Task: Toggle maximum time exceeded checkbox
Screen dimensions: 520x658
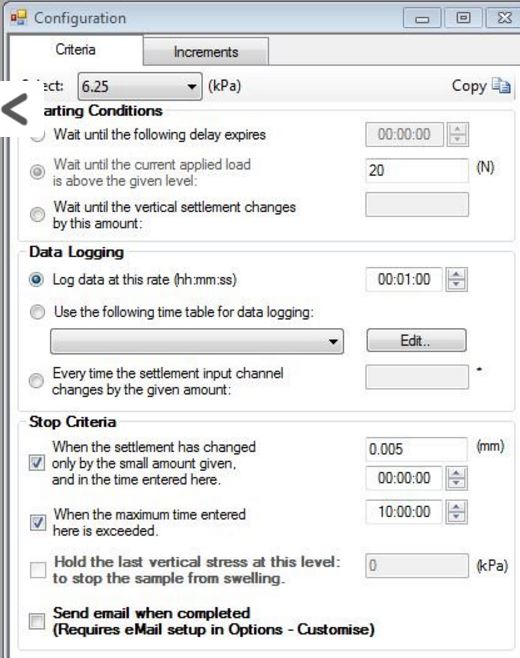Action: point(38,522)
